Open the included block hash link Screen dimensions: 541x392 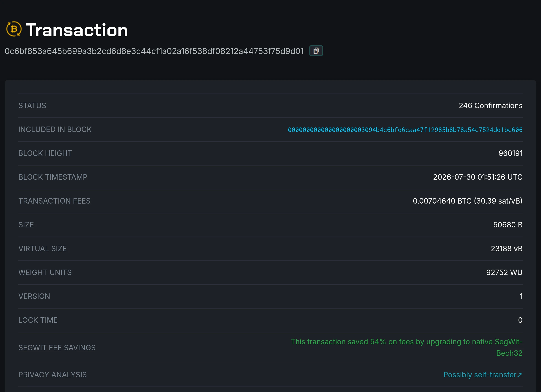click(x=405, y=130)
